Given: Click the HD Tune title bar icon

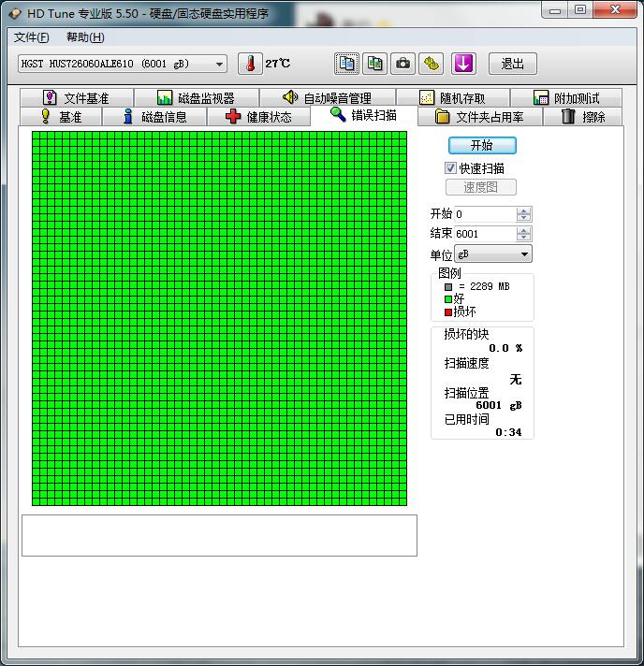Looking at the screenshot, I should click(15, 14).
